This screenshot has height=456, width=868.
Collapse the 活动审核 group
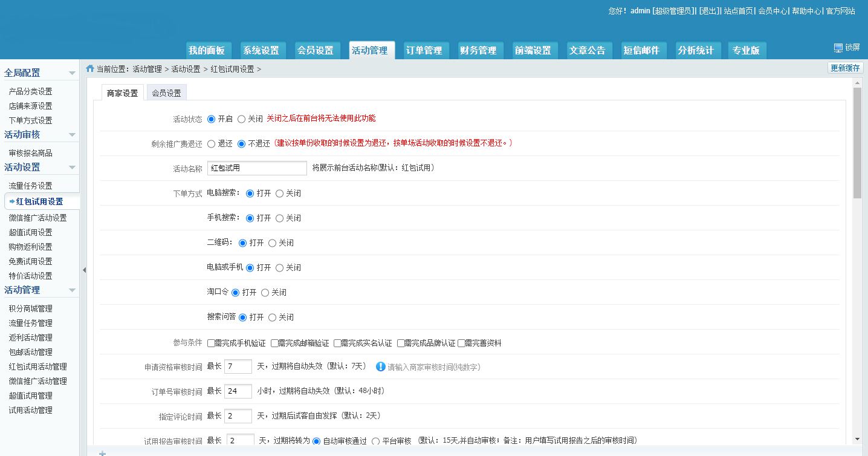[x=72, y=134]
